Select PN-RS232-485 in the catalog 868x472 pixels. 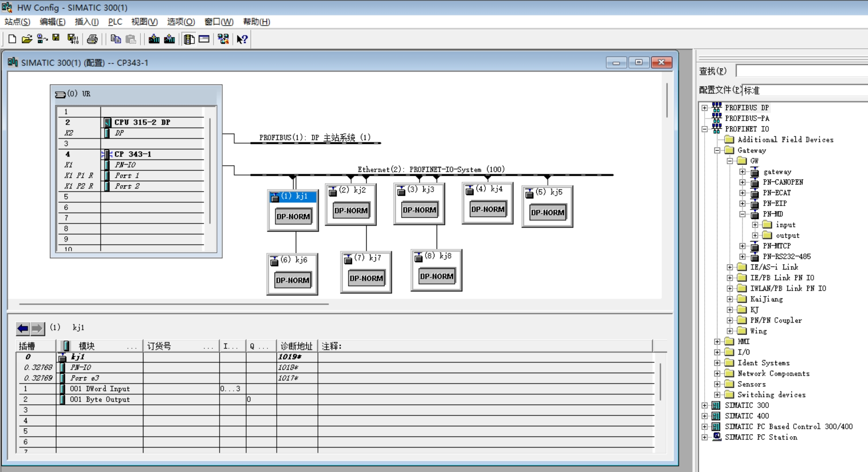point(787,257)
